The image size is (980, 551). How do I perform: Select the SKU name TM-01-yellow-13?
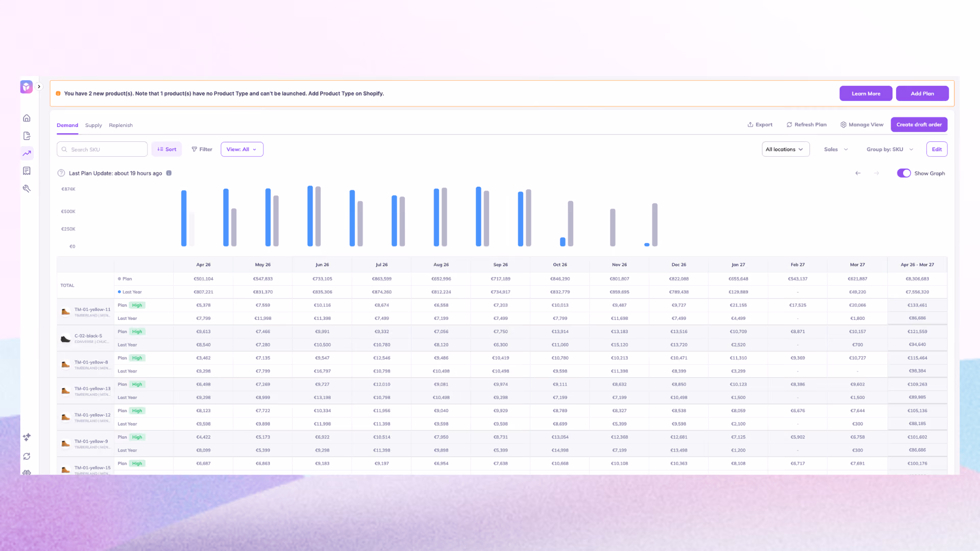tap(92, 389)
